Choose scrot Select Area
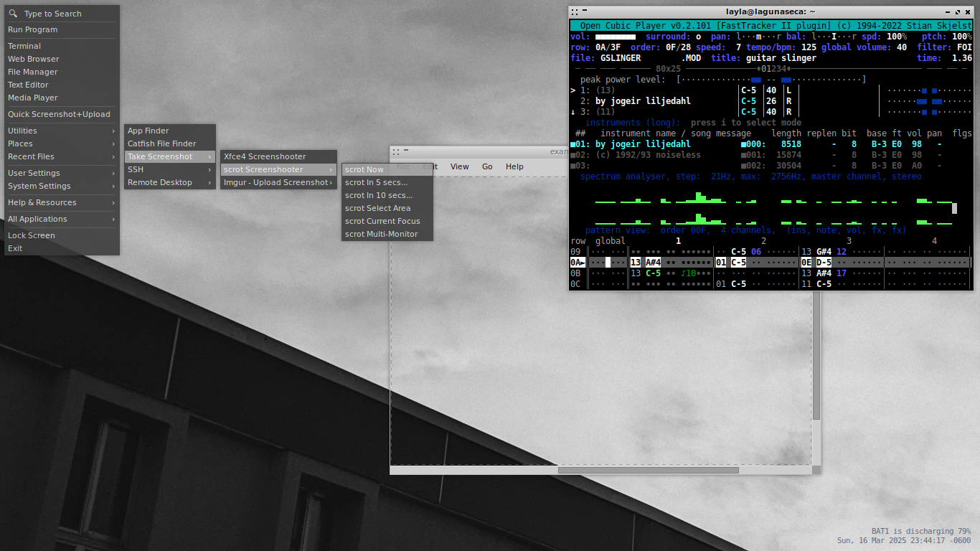Viewport: 980px width, 551px height. coord(387,208)
